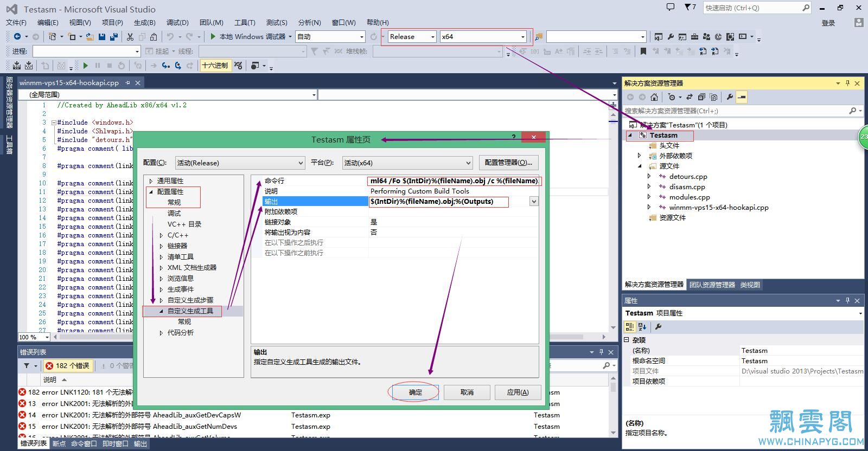Pin the 解决方案资源管理器 panel with pushpin
The width and height of the screenshot is (868, 451).
point(847,83)
